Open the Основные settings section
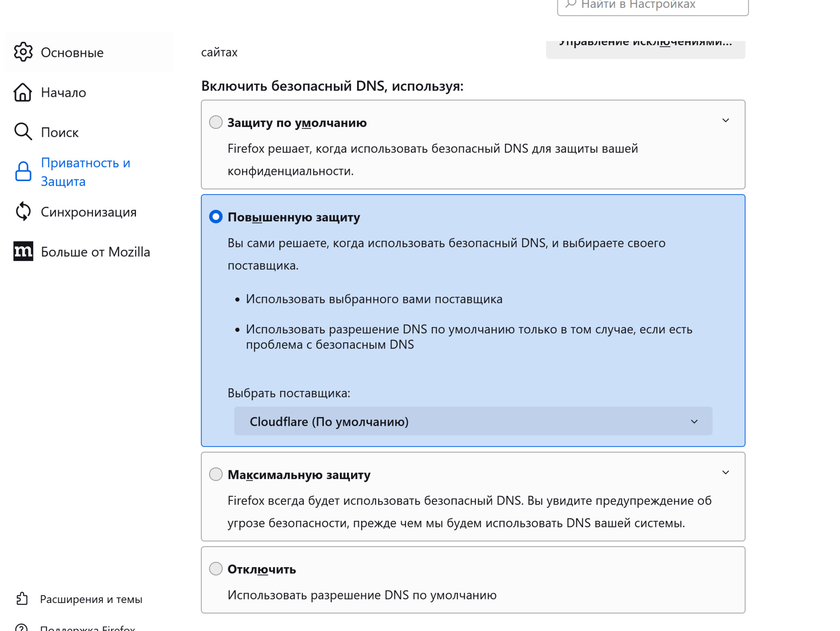The image size is (840, 631). (x=72, y=52)
